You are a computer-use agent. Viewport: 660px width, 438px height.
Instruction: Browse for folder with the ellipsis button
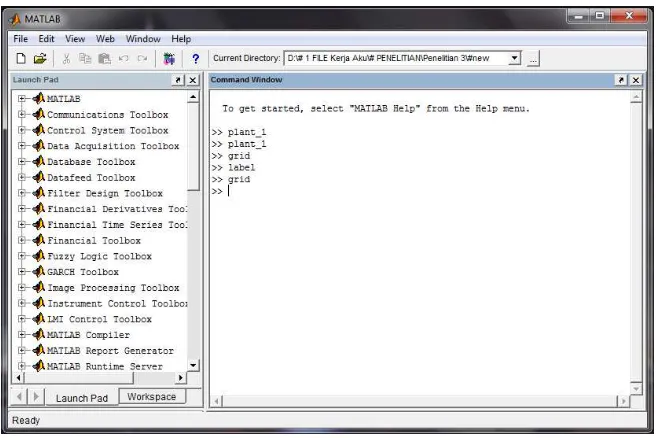[x=533, y=59]
